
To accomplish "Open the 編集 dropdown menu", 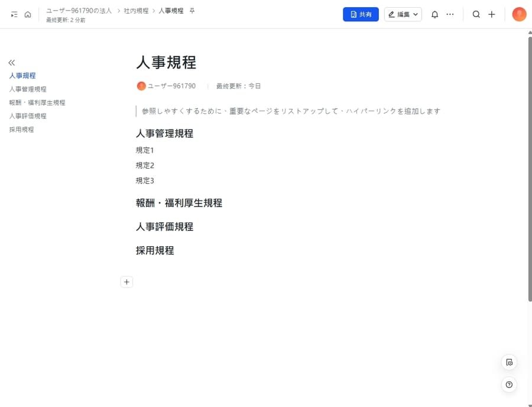I will [x=403, y=14].
